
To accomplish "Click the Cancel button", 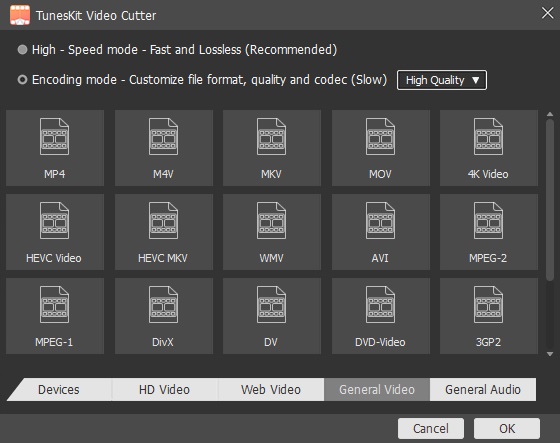I will point(431,428).
